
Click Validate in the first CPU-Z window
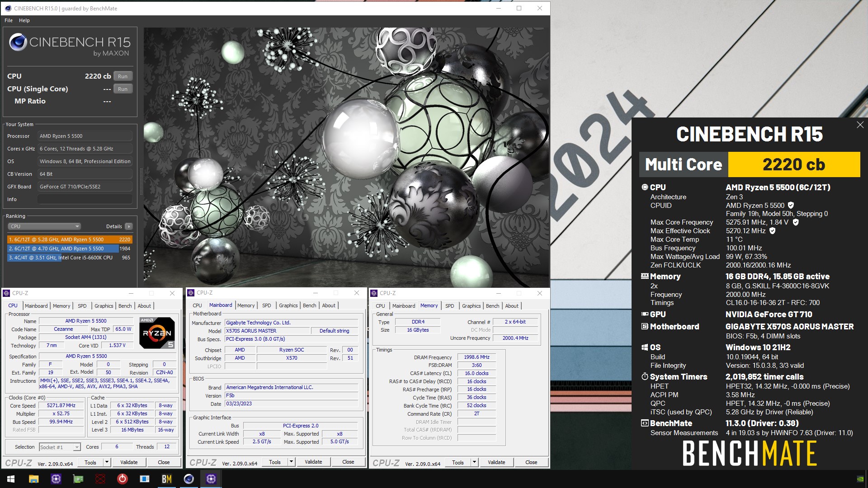coord(129,462)
